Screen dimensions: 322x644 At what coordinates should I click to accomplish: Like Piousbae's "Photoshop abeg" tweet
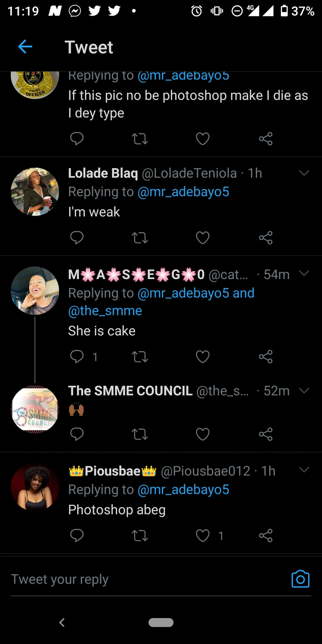(203, 535)
